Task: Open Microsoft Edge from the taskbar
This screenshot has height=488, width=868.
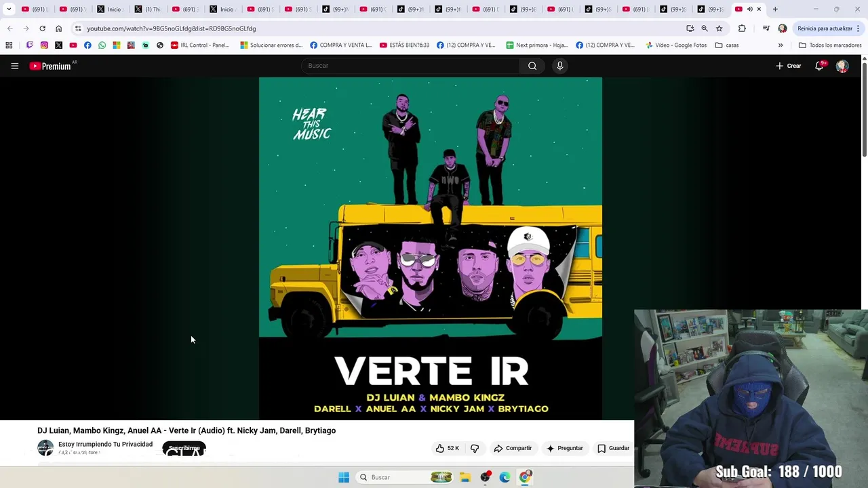Action: pyautogui.click(x=505, y=477)
